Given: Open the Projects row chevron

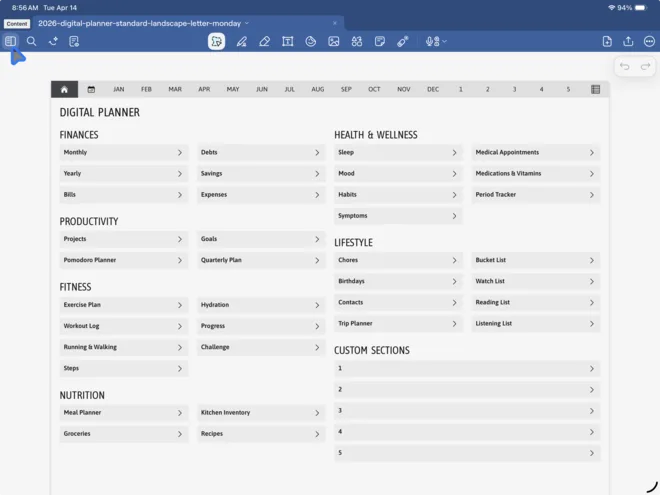Looking at the screenshot, I should pos(180,239).
